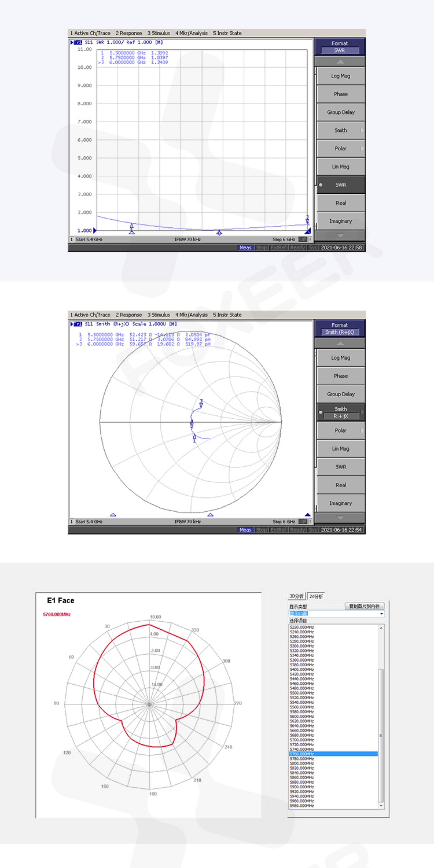434x868 pixels.
Task: Click scroll-down arrow of the frequency list
Action: pyautogui.click(x=381, y=806)
